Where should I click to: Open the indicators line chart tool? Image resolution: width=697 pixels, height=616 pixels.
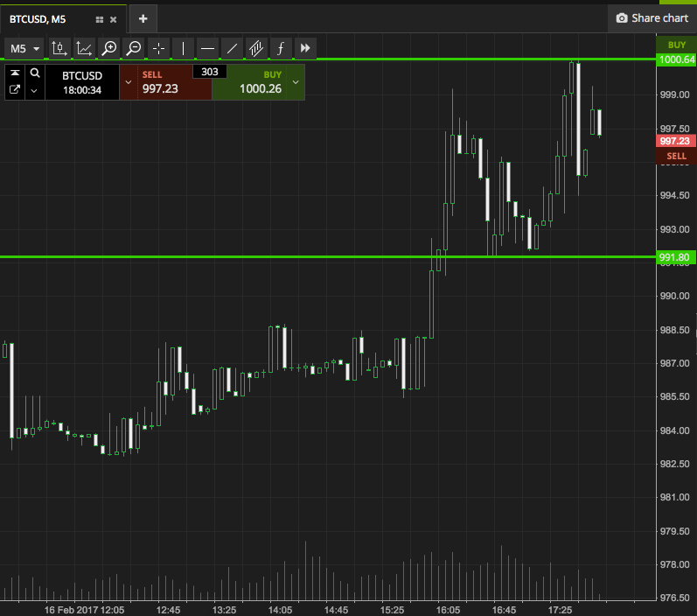point(84,48)
